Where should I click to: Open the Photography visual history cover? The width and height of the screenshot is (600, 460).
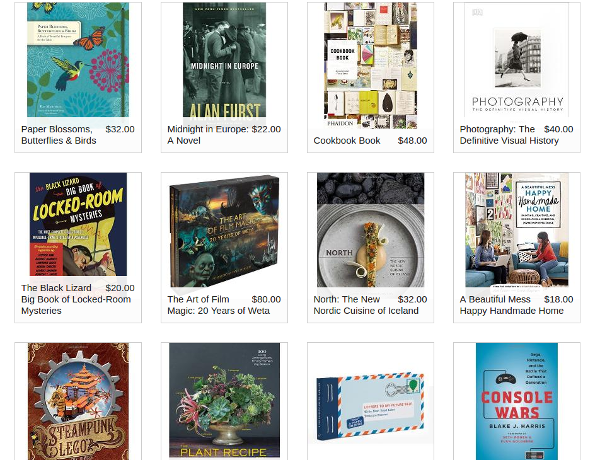click(x=517, y=59)
